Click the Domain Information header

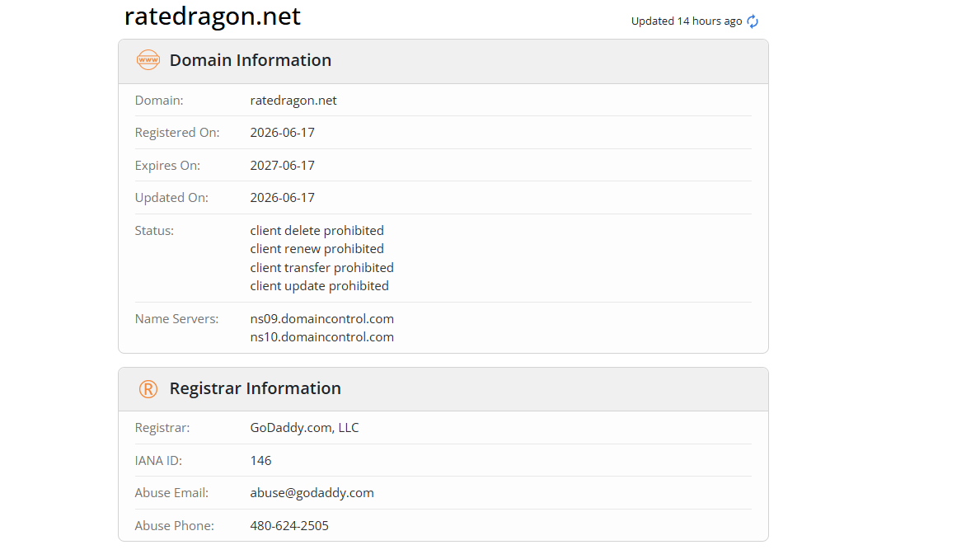coord(251,60)
